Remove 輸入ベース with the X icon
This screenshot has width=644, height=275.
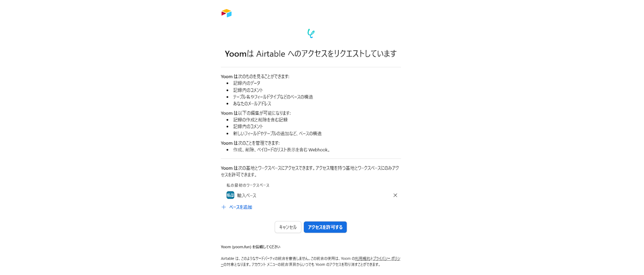[x=395, y=195]
